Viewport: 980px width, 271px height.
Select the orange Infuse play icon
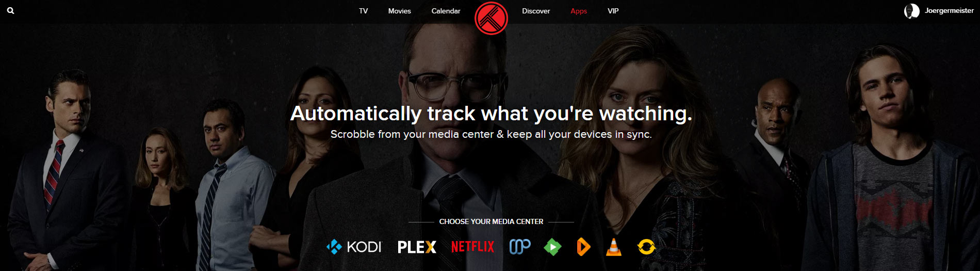tap(583, 247)
